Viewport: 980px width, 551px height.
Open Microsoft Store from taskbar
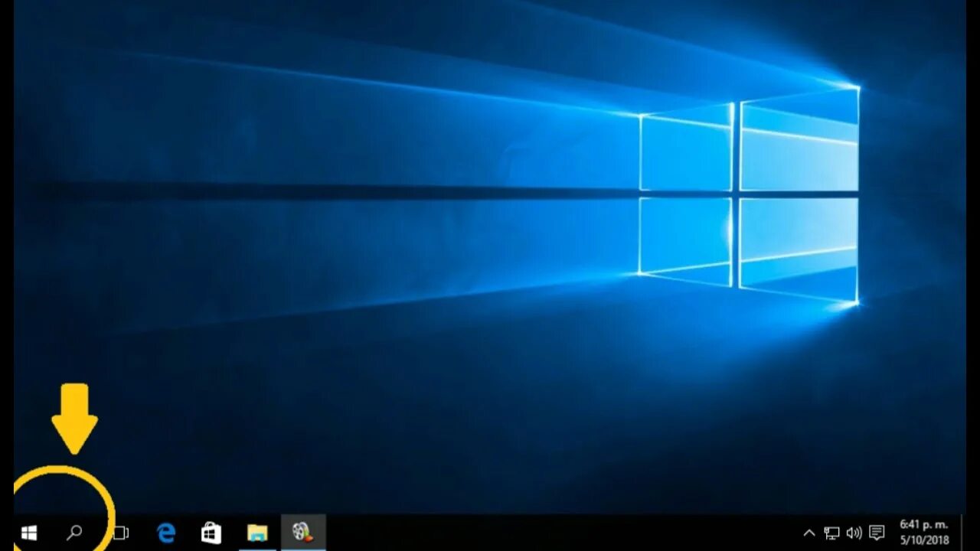[x=211, y=533]
